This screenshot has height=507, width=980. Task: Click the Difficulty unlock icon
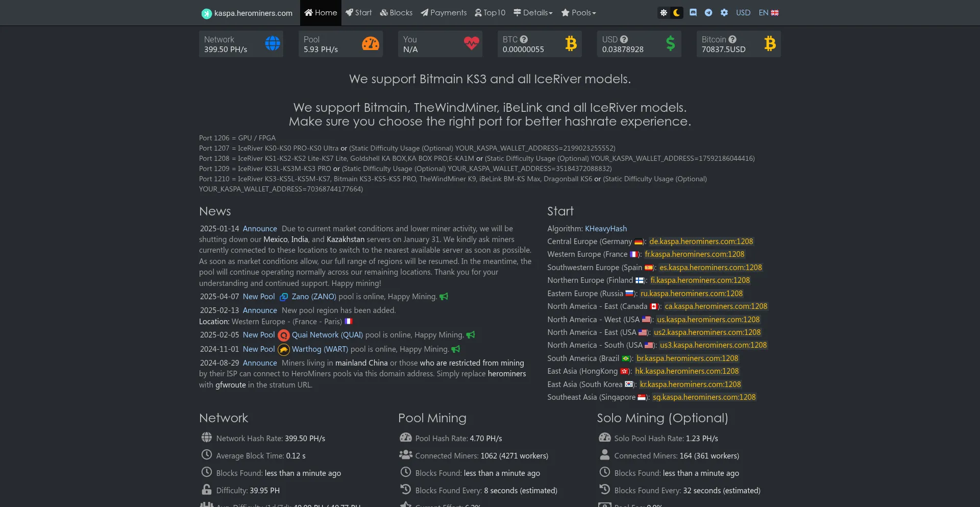(207, 490)
